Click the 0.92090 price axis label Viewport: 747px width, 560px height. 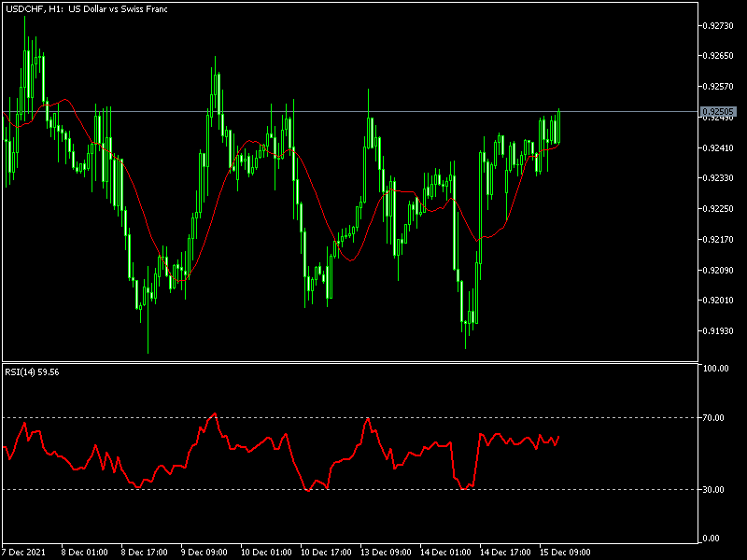click(718, 270)
